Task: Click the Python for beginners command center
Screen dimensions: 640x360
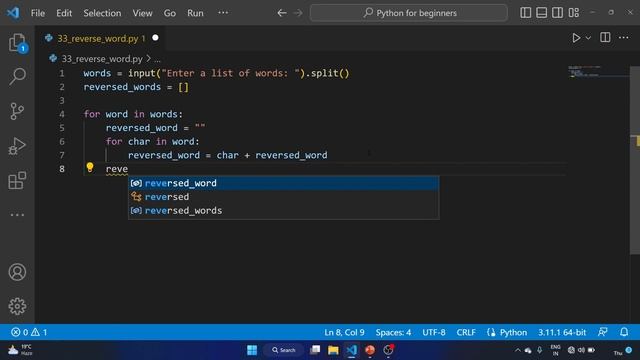Action: point(409,13)
